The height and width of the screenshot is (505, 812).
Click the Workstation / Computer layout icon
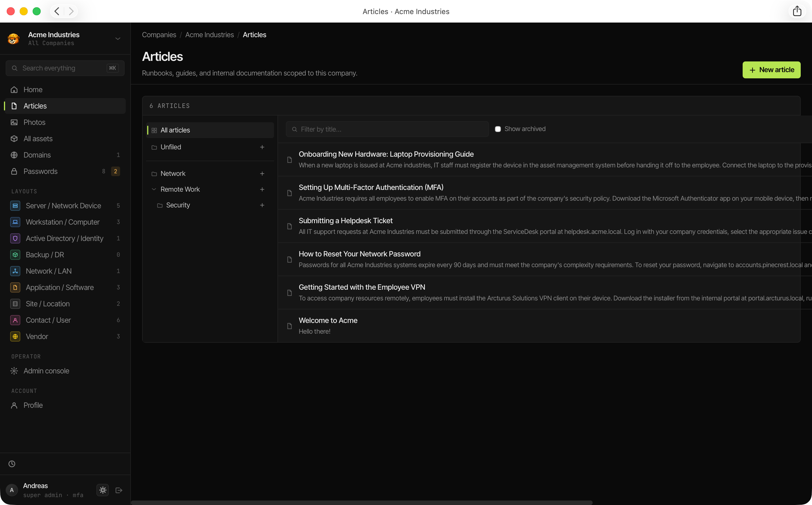[x=15, y=222]
